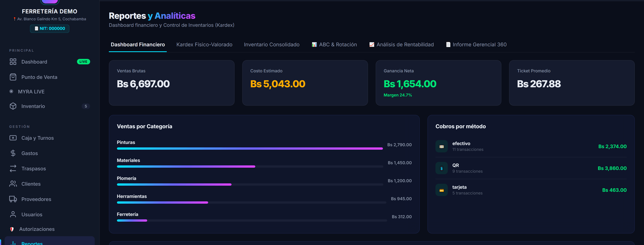644x245 pixels.
Task: Open the Análisis de Rentabilidad tab
Action: coord(401,44)
